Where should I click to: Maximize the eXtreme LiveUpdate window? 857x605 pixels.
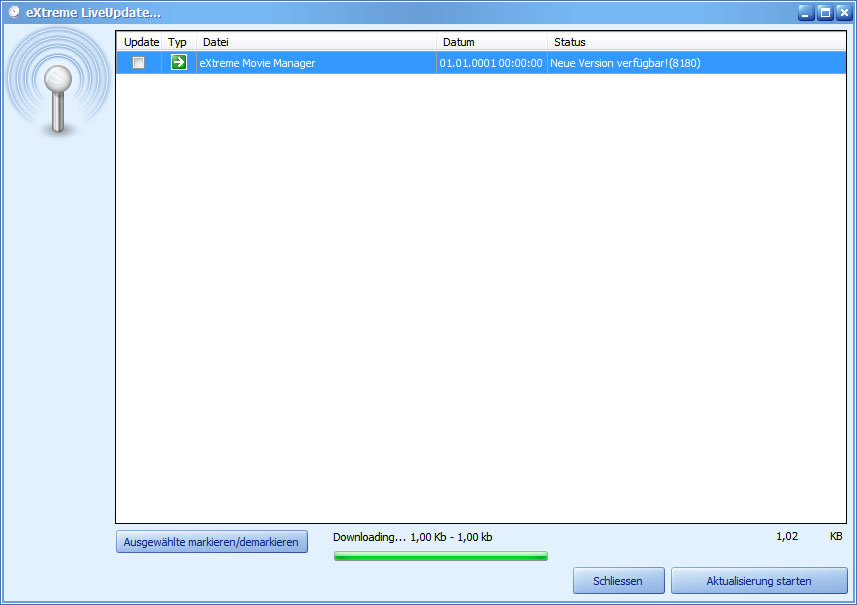coord(825,13)
